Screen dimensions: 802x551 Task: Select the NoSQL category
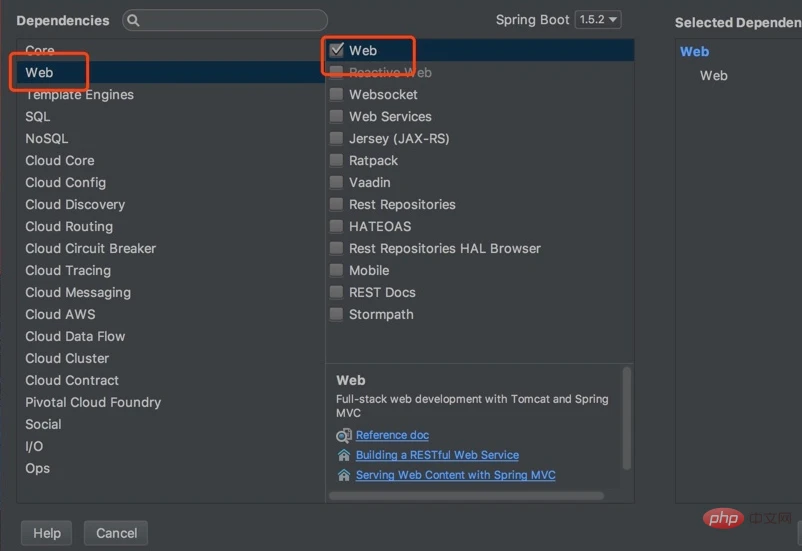(x=170, y=139)
